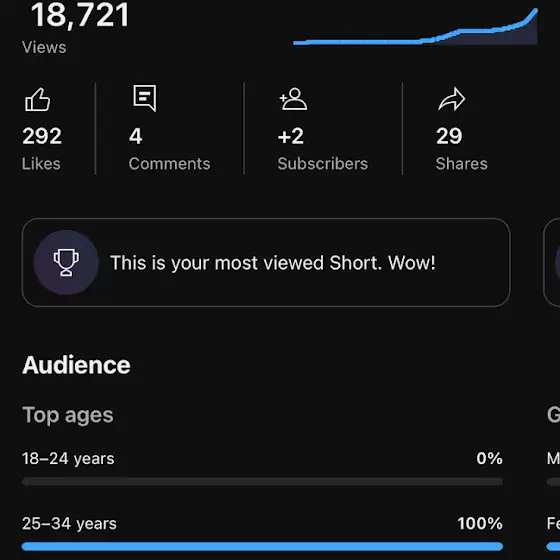Viewport: 560px width, 560px height.
Task: Click the 25–34 years blue bar
Action: point(262,546)
